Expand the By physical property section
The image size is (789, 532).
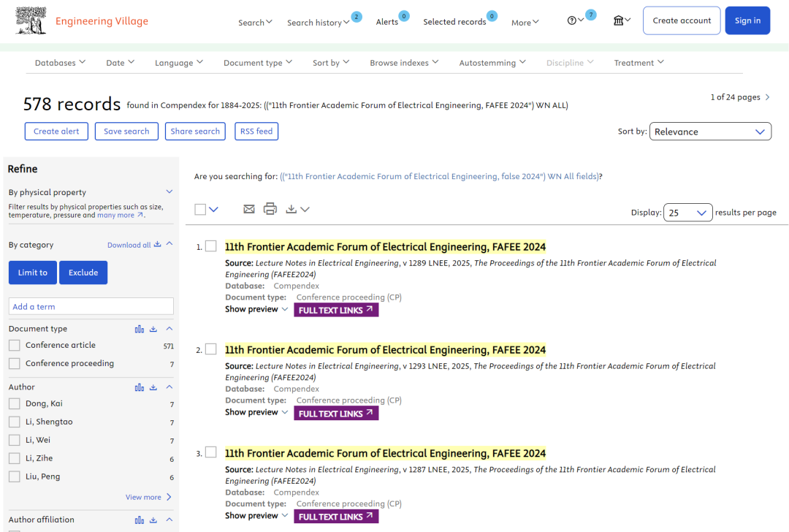(169, 191)
